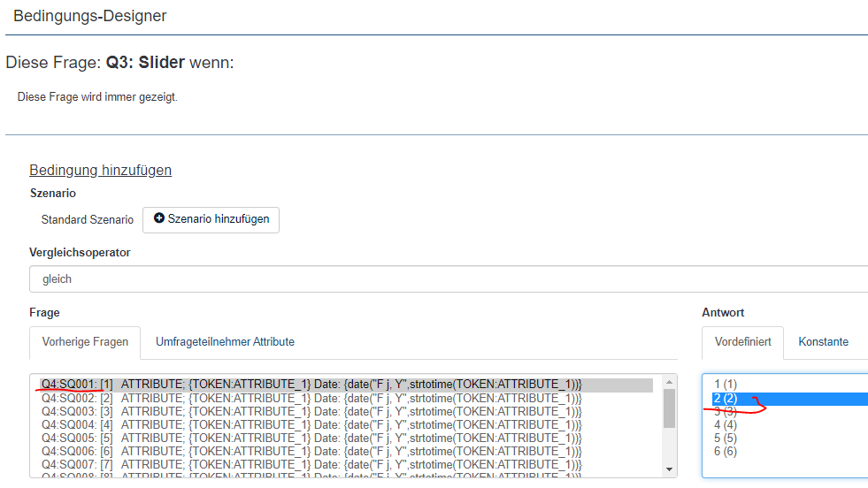Click the Bedingung hinzufügen heading link
Viewport: 868px width, 488px height.
[100, 171]
